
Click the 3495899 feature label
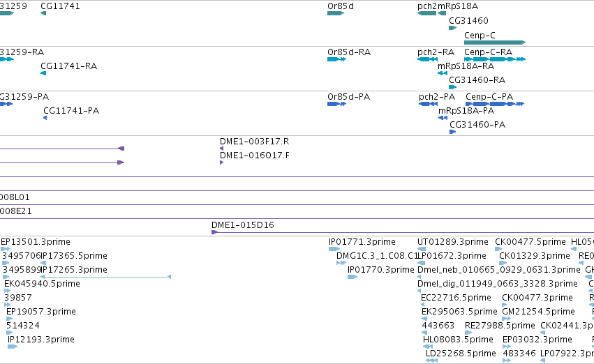[x=22, y=269]
